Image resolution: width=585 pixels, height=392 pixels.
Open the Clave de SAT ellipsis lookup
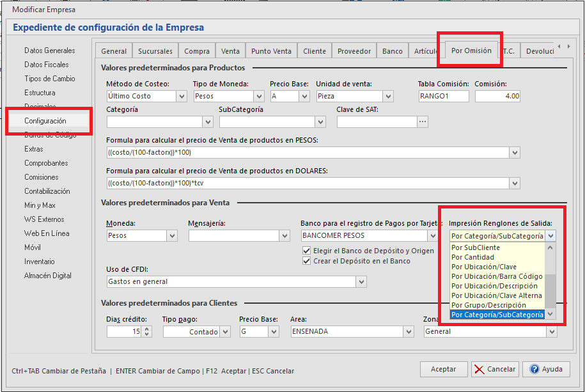pos(422,122)
